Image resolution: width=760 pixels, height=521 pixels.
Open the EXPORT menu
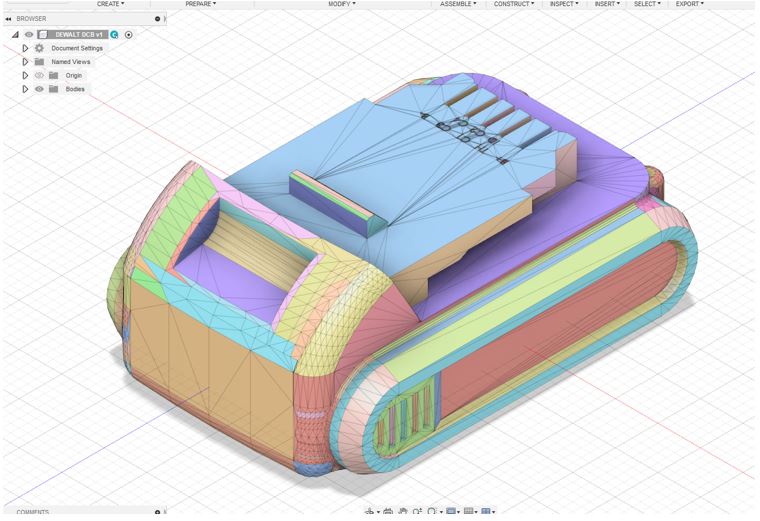click(689, 4)
